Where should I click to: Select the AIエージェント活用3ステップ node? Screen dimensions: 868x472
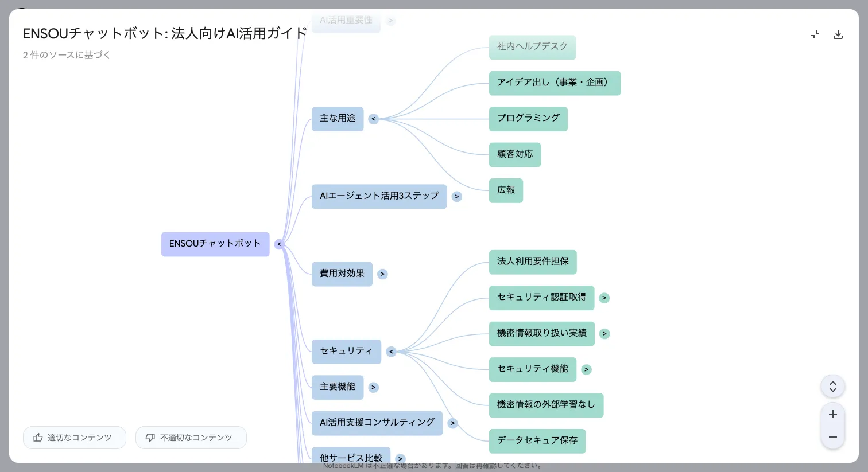click(x=379, y=196)
